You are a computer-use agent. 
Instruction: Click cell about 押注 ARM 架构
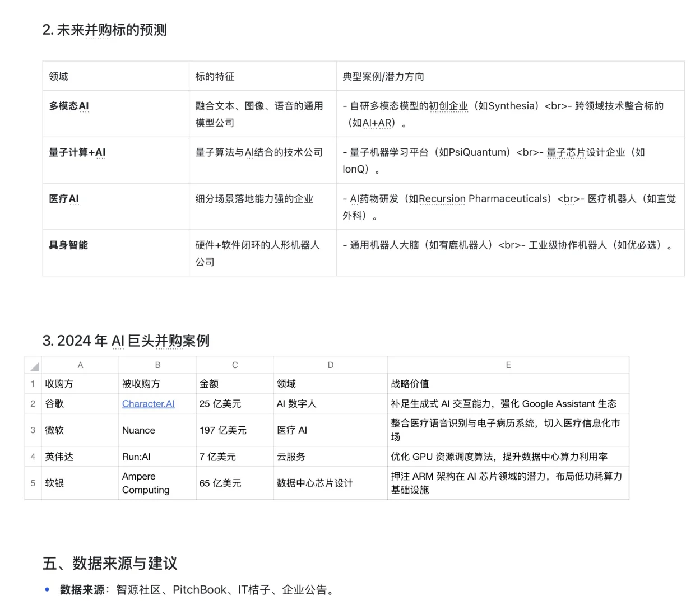(508, 483)
